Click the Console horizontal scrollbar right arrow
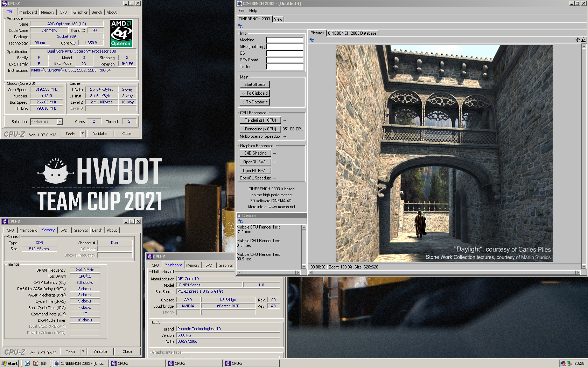This screenshot has height=368, width=588. (298, 272)
